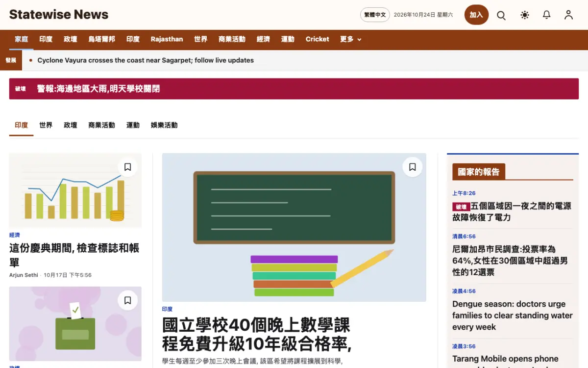Image resolution: width=588 pixels, height=368 pixels.
Task: Switch to the 政壇 content tab
Action: point(71,125)
